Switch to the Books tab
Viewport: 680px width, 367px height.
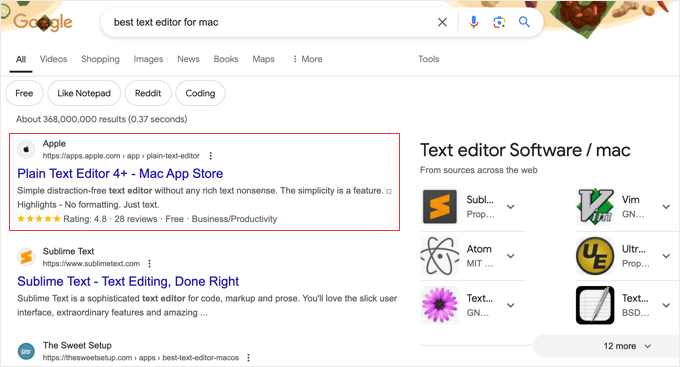click(x=226, y=59)
